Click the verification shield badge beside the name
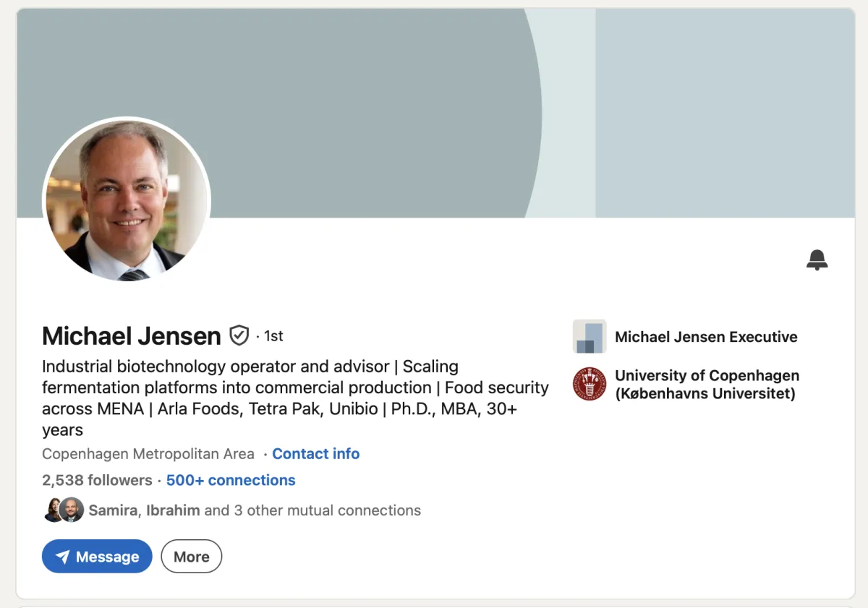868x608 pixels. (x=239, y=335)
